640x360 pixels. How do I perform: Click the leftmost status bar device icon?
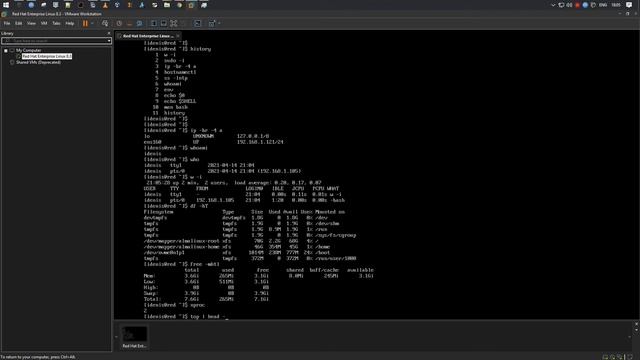605,357
